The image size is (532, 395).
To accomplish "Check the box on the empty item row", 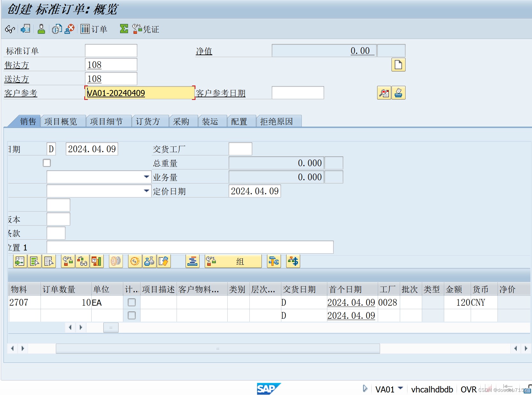I will (x=132, y=315).
